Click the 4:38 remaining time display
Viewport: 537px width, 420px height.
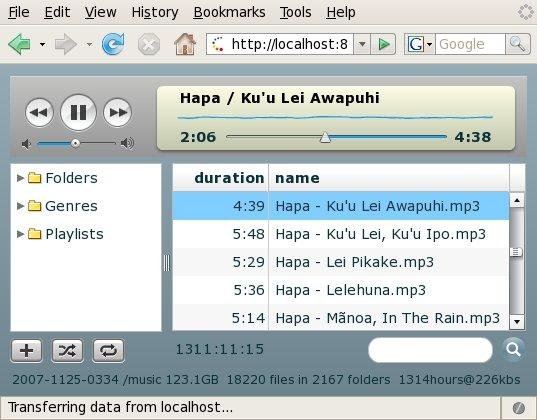click(473, 137)
